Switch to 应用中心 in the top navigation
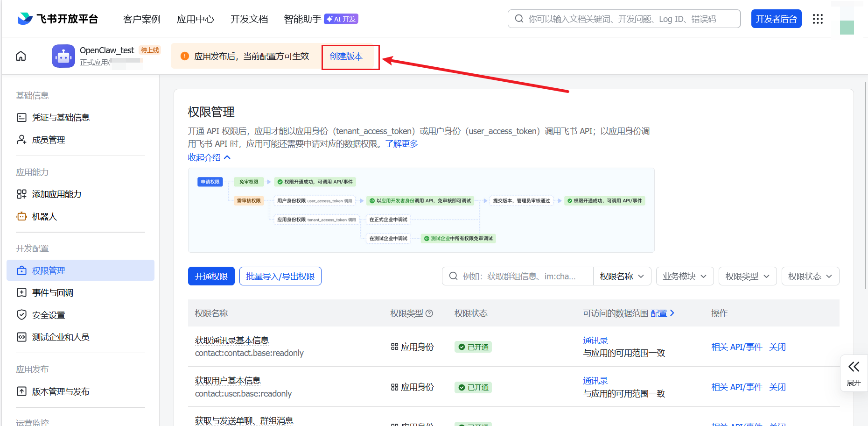The image size is (868, 426). pos(196,19)
